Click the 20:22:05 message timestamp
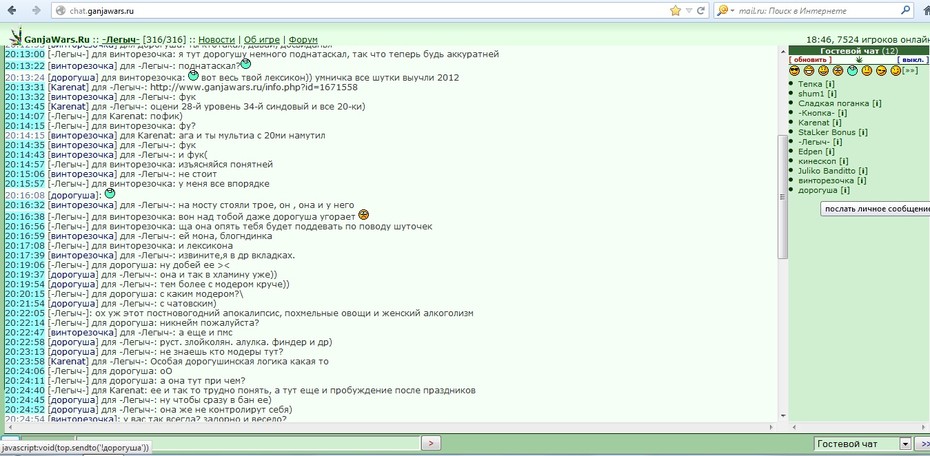Screen dimensions: 930x456 coord(24,313)
